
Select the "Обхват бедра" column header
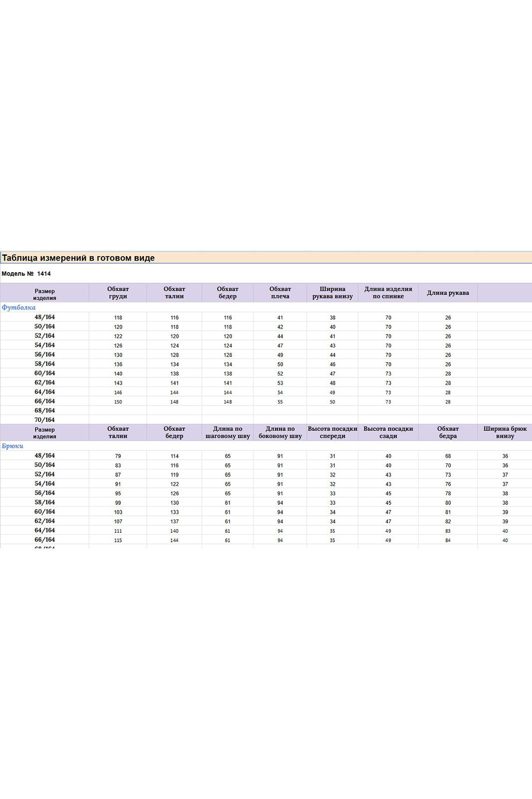click(448, 432)
